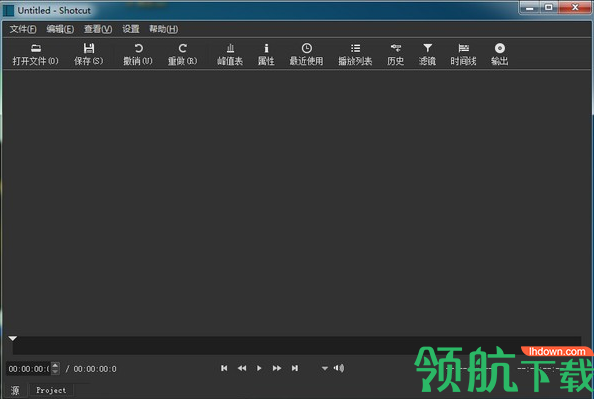Image resolution: width=594 pixels, height=399 pixels.
Task: Switch to the 源 source tab
Action: (x=15, y=390)
